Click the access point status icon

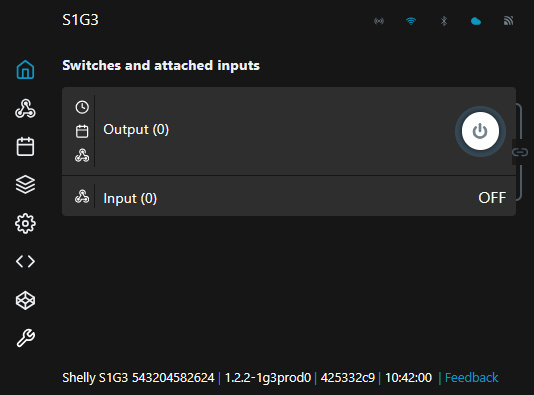(379, 21)
